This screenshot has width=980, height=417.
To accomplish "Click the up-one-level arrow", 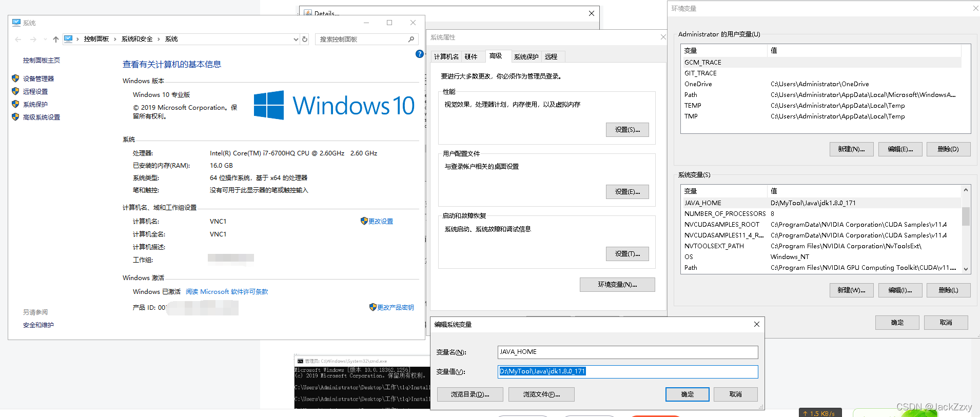I will point(56,39).
